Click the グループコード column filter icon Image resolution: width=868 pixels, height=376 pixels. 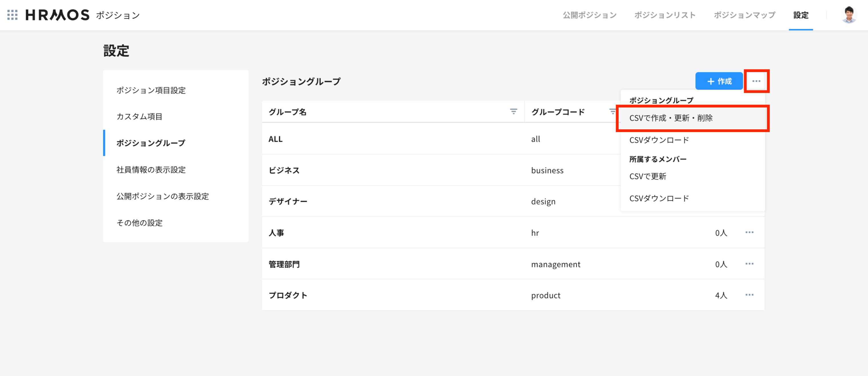(x=612, y=112)
